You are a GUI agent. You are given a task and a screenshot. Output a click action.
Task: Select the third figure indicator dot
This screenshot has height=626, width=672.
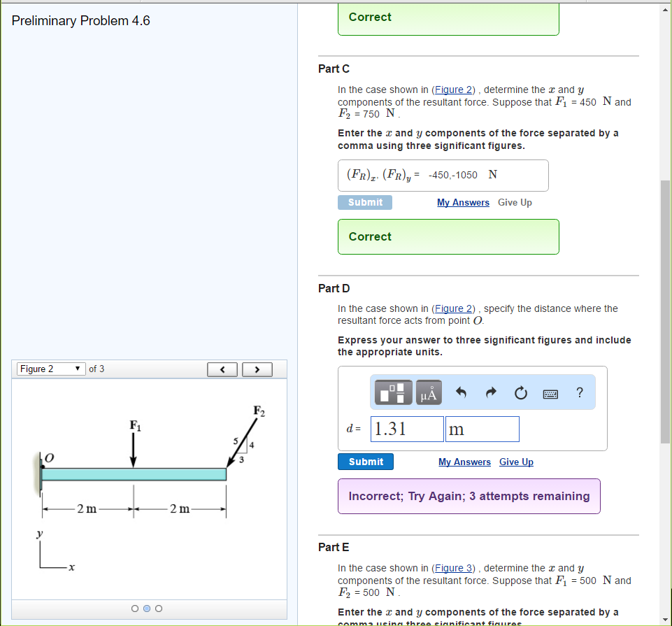pos(159,609)
